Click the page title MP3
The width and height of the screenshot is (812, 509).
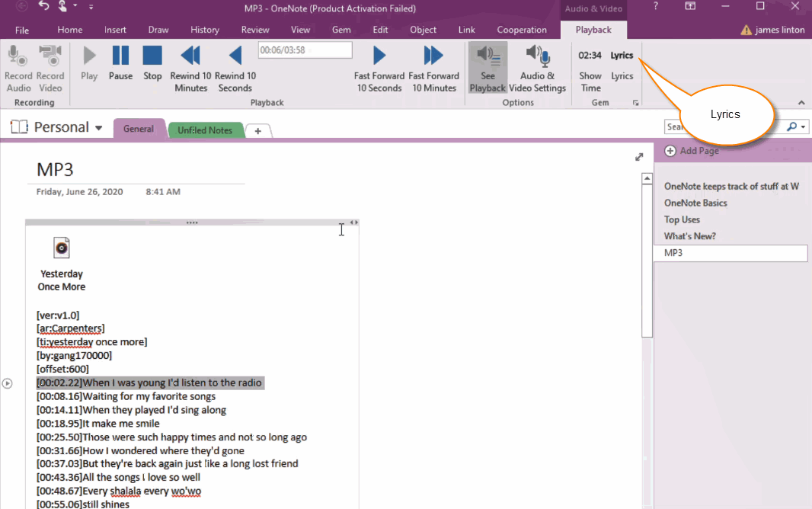[56, 170]
